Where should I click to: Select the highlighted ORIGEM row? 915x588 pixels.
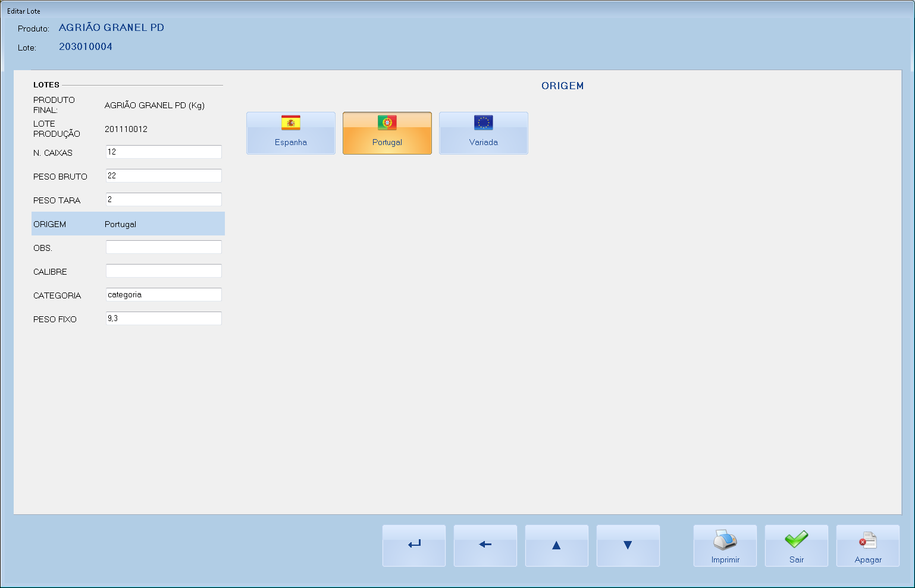pos(128,224)
